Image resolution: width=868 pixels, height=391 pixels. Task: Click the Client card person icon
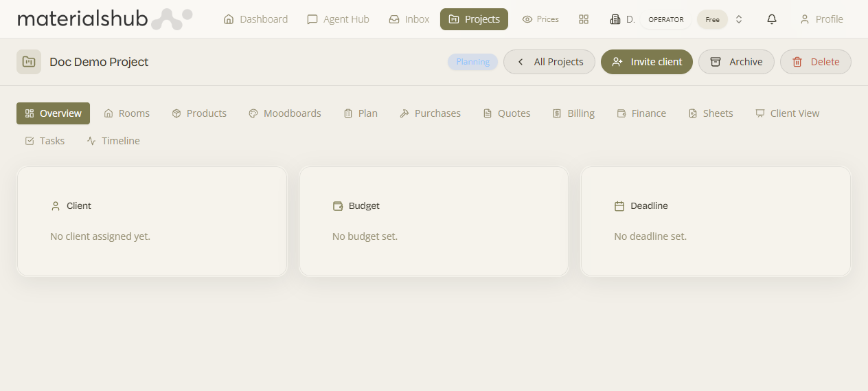(56, 206)
